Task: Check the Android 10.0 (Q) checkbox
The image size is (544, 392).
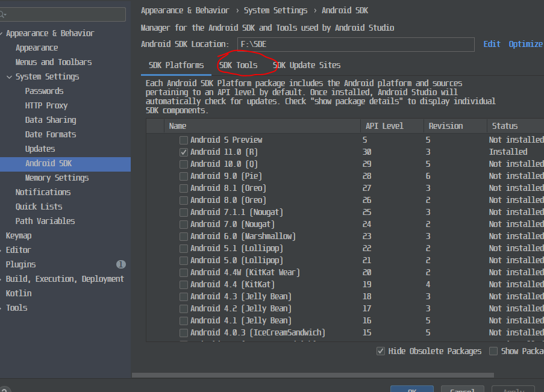Action: point(184,164)
